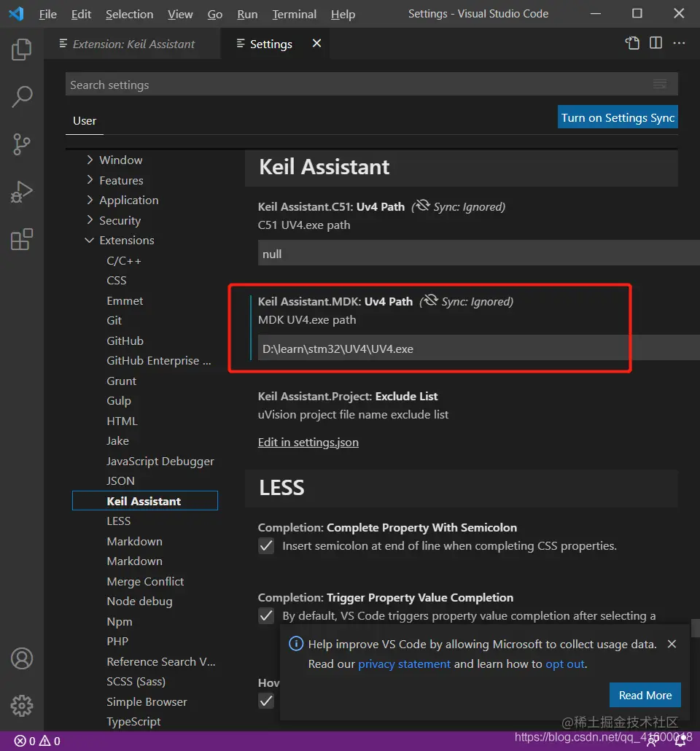Select CSS in extensions list
The image size is (700, 751).
tap(117, 280)
